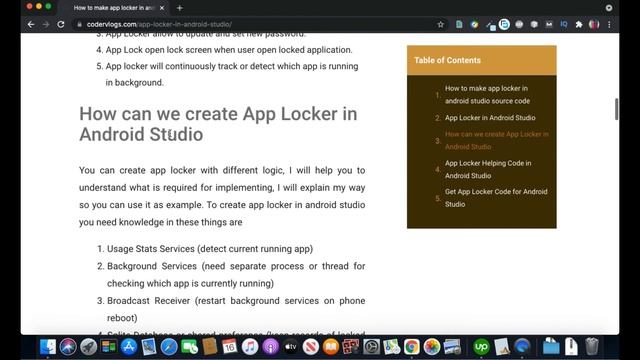Open FaceTime from the dock
Screen dimensions: 640x360
(x=189, y=347)
